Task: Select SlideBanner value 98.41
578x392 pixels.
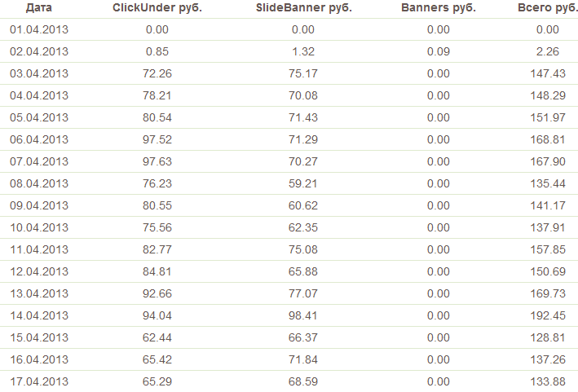Action: [302, 315]
